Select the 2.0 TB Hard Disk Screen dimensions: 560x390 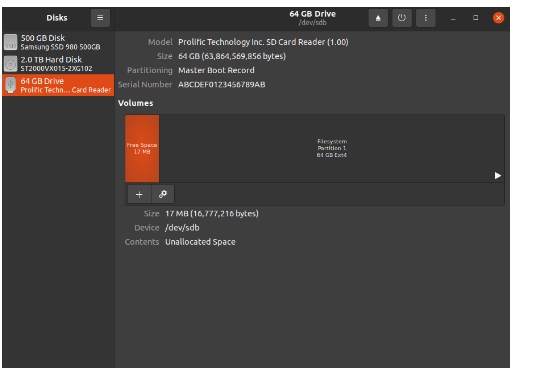(x=58, y=64)
